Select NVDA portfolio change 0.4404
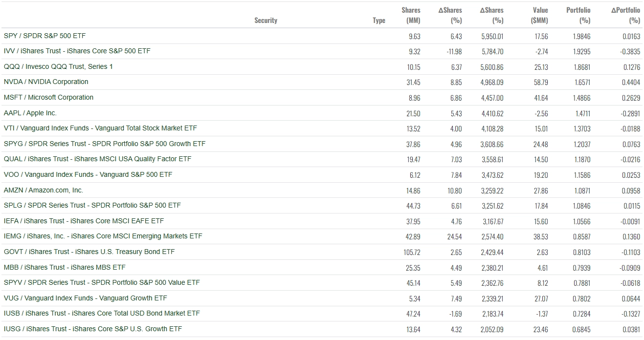This screenshot has height=340, width=644. (x=631, y=83)
